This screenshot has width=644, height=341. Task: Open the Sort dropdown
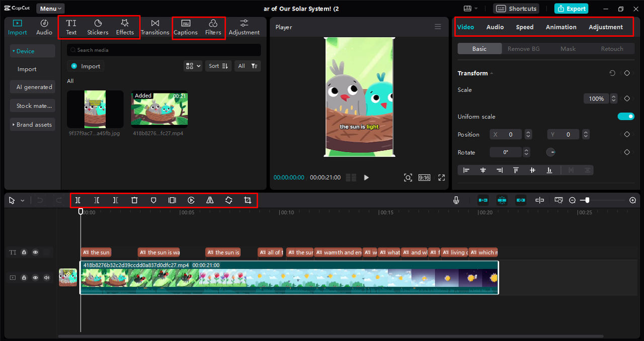pos(218,66)
